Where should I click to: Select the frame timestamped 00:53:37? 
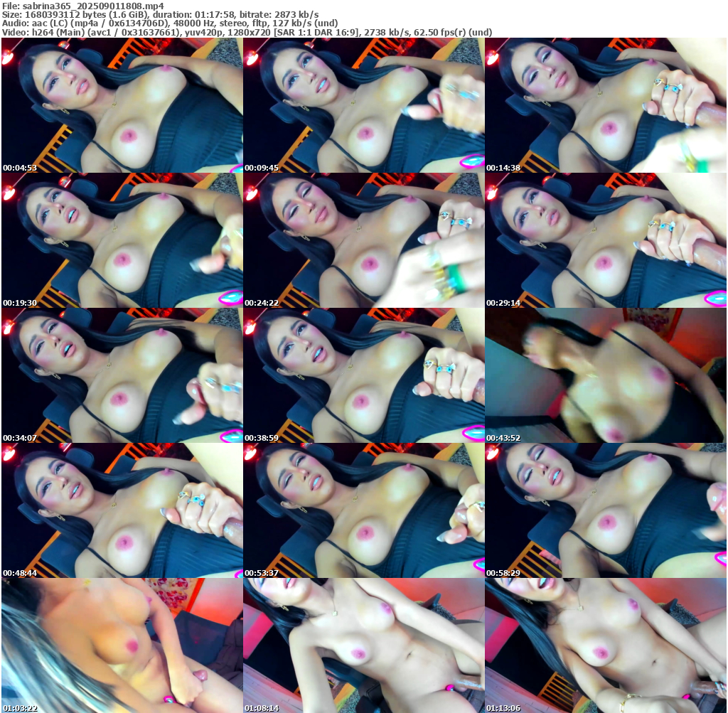coord(363,510)
